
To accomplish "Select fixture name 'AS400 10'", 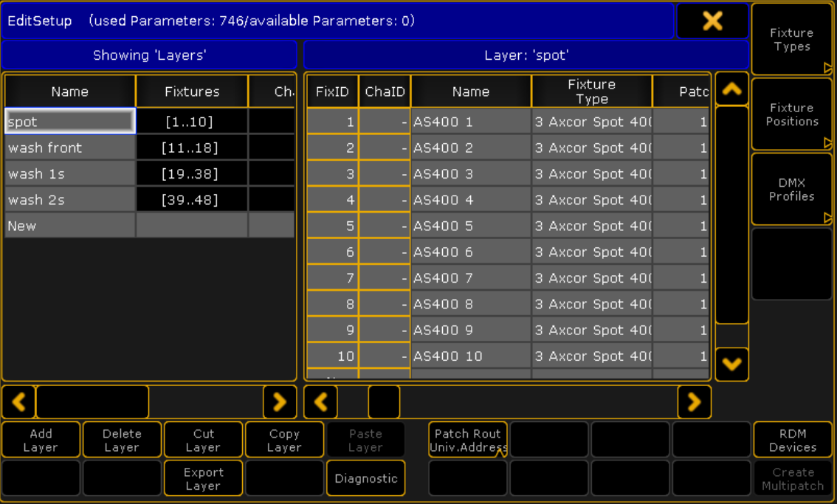I will click(x=471, y=356).
